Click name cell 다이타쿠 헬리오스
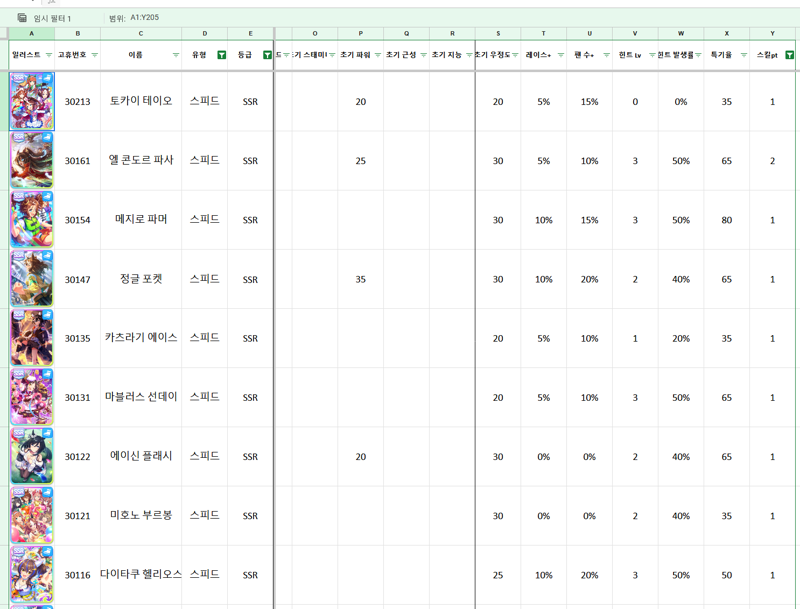800x609 pixels. [141, 574]
